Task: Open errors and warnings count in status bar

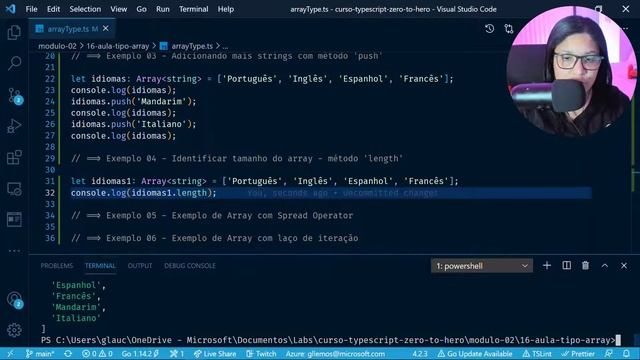Action: 97,354
